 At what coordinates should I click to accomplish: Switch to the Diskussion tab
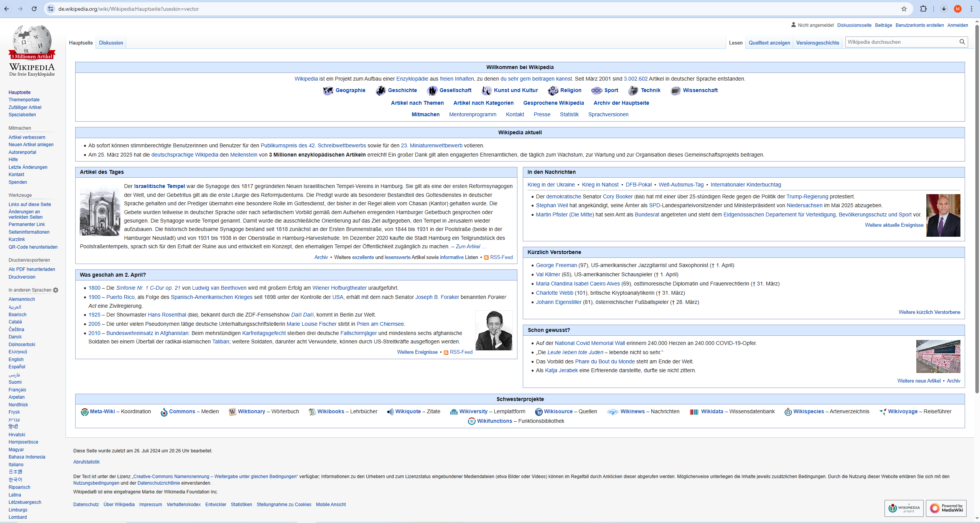[x=111, y=43]
